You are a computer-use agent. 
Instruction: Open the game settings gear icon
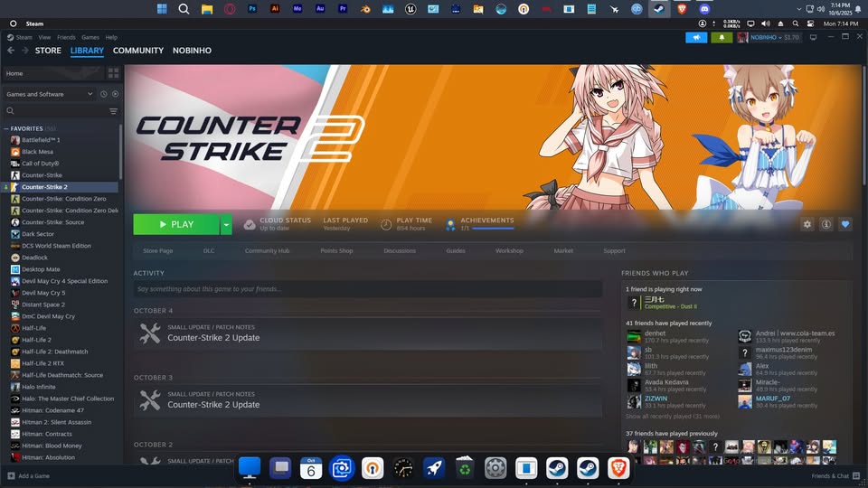pos(807,224)
